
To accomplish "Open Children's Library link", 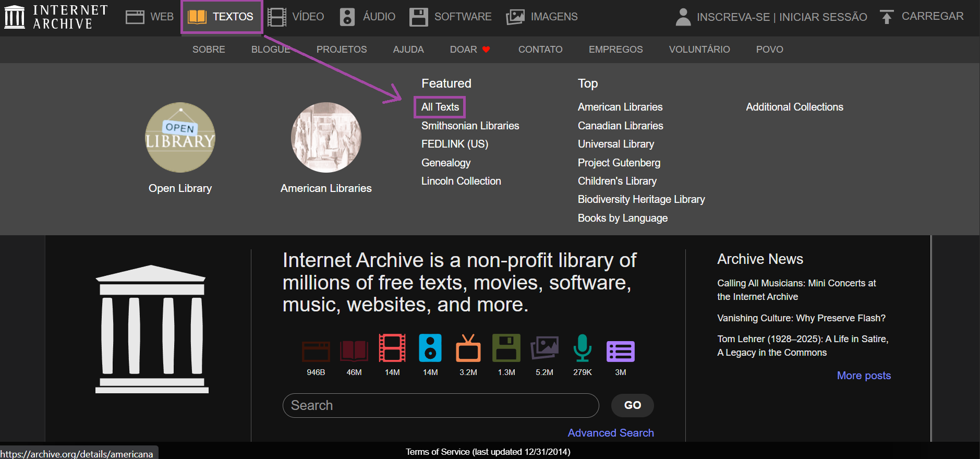I will coord(617,181).
